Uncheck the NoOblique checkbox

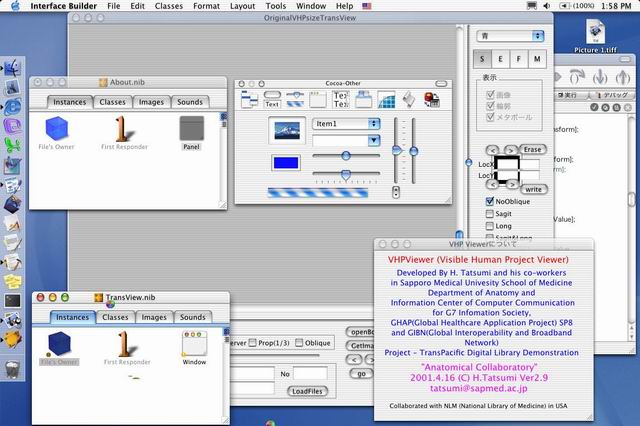click(x=490, y=201)
